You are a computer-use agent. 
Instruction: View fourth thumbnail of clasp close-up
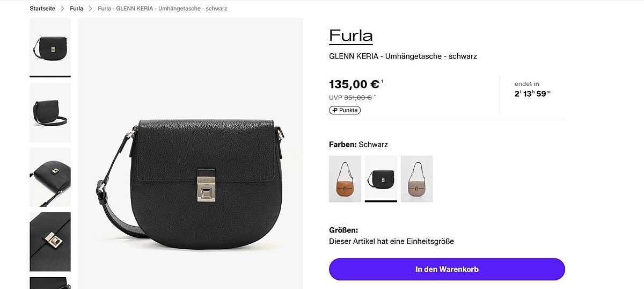click(50, 241)
